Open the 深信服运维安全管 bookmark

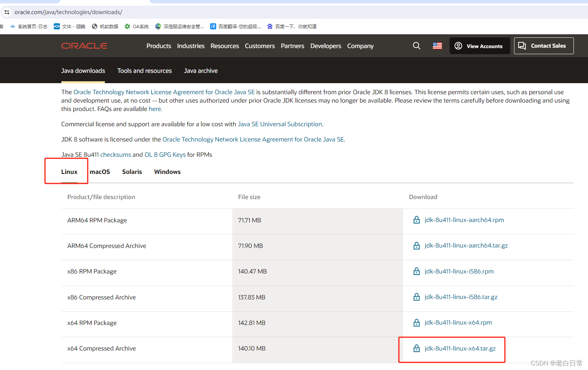click(x=180, y=26)
